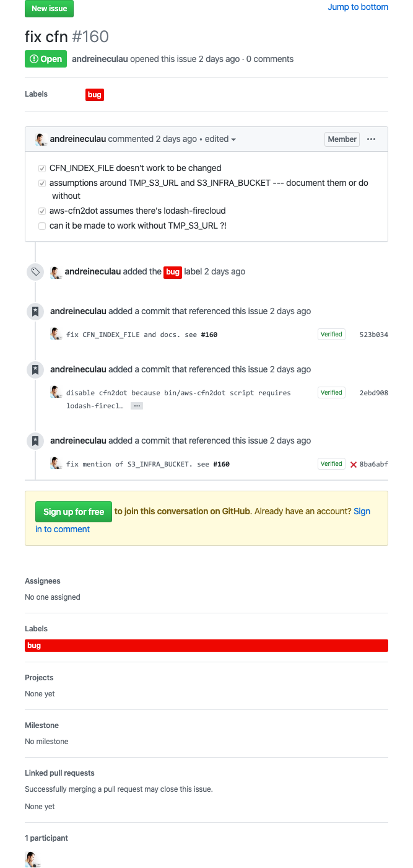Click the red X failed status icon
The height and width of the screenshot is (868, 413).
[354, 464]
